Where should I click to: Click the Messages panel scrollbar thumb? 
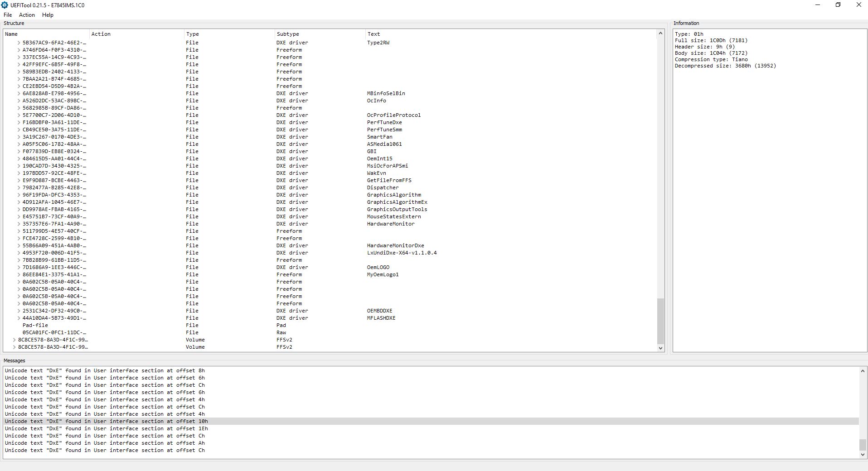(x=863, y=445)
